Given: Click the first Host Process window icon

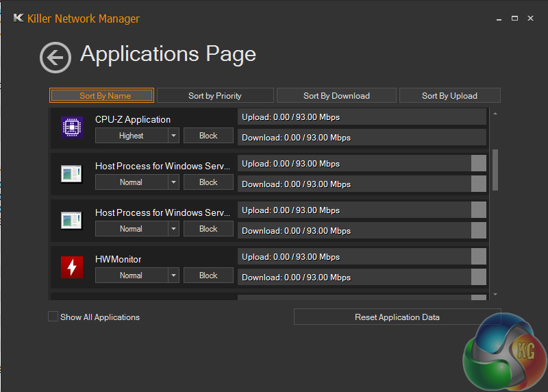Looking at the screenshot, I should (x=72, y=174).
